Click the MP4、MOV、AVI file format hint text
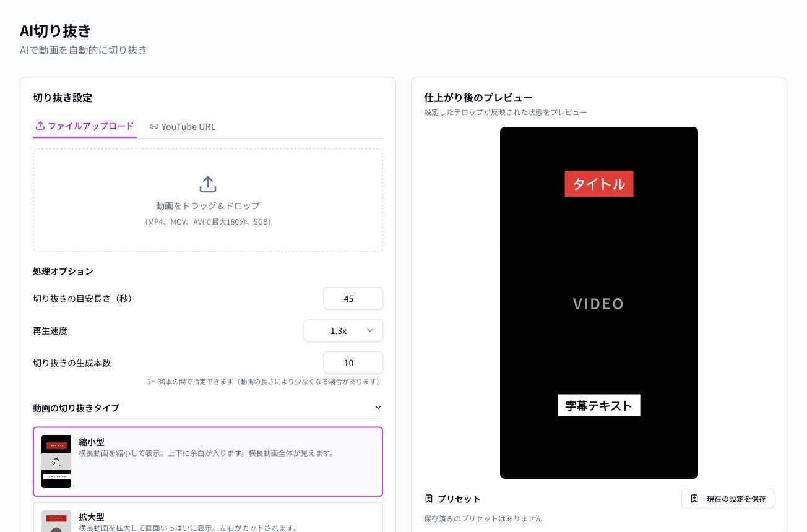The image size is (807, 532). pyautogui.click(x=208, y=221)
